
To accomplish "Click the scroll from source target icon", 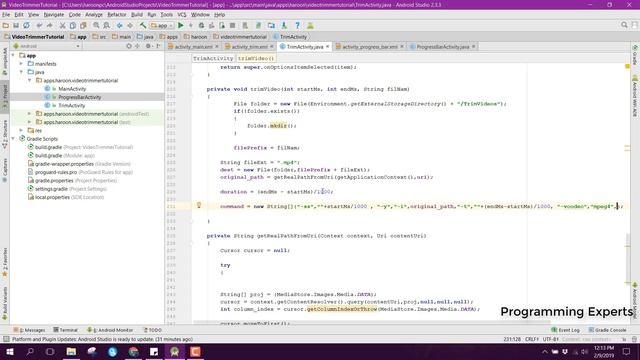I will click(129, 46).
